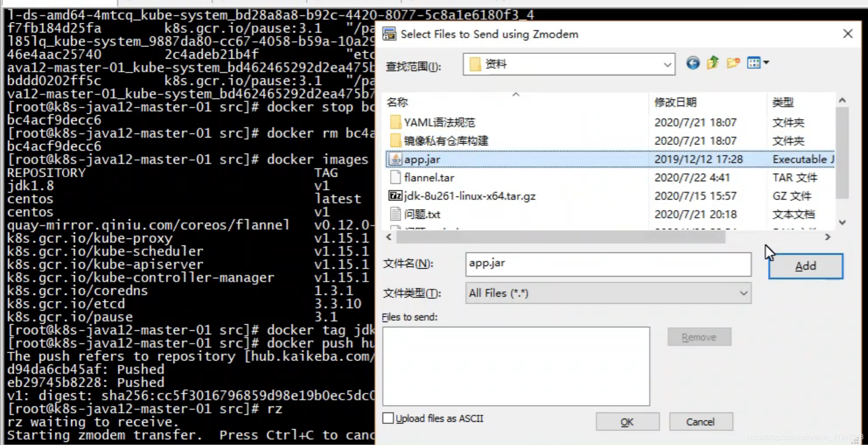Click 'jdk1.8' repository line in terminal
Screen dimensions: 868x445
30,186
